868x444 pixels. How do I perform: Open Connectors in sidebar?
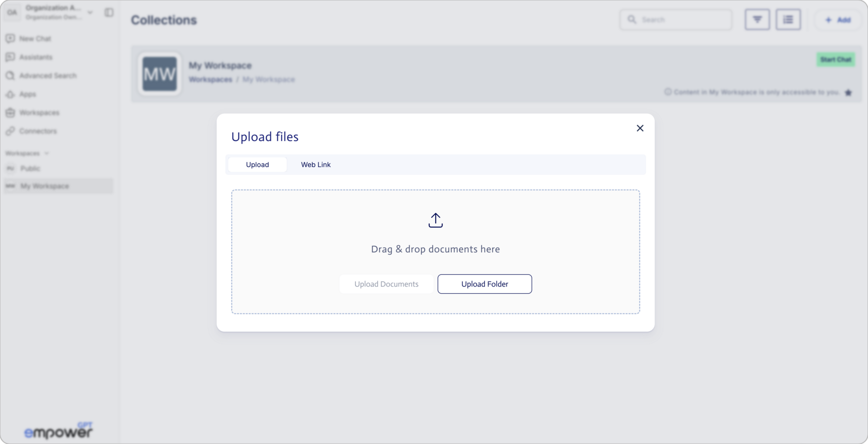point(38,131)
